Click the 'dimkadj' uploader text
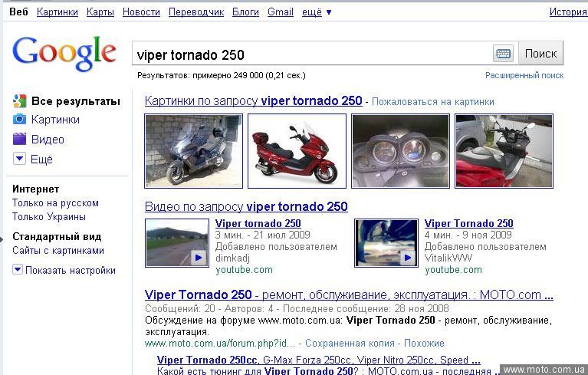 tap(232, 258)
